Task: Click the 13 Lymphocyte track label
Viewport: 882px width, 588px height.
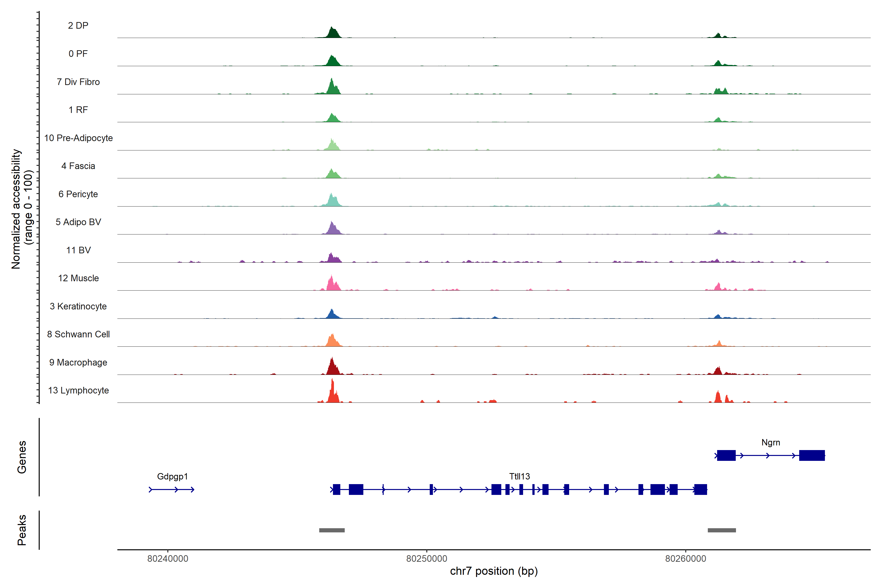Action: coord(78,390)
